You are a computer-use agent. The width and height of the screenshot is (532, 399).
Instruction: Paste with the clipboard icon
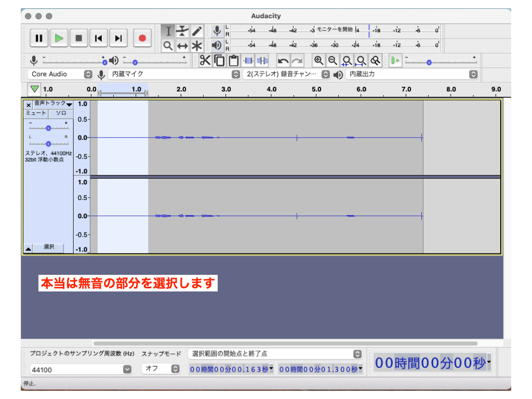click(233, 60)
